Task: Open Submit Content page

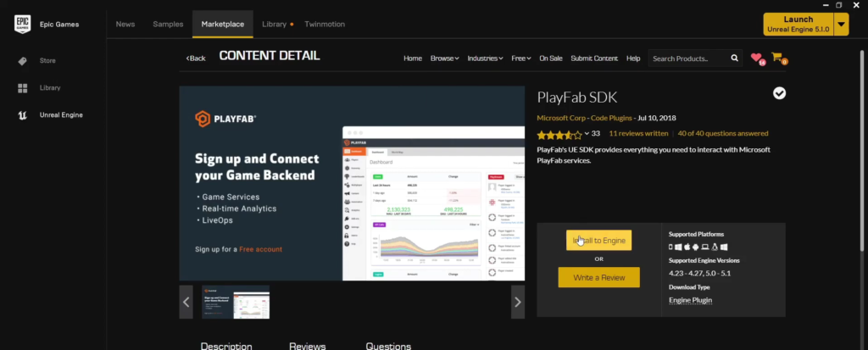Action: [594, 58]
